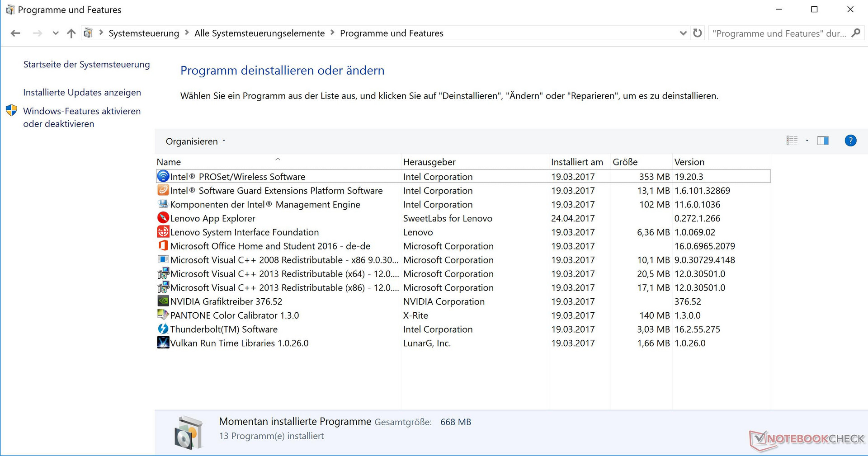Click the view options list icon
The height and width of the screenshot is (456, 868).
[792, 141]
